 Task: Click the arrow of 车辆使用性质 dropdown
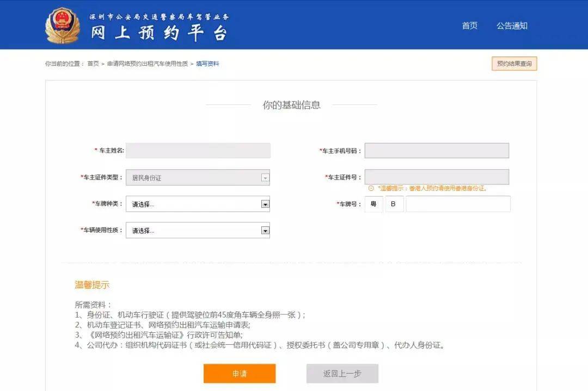point(265,231)
